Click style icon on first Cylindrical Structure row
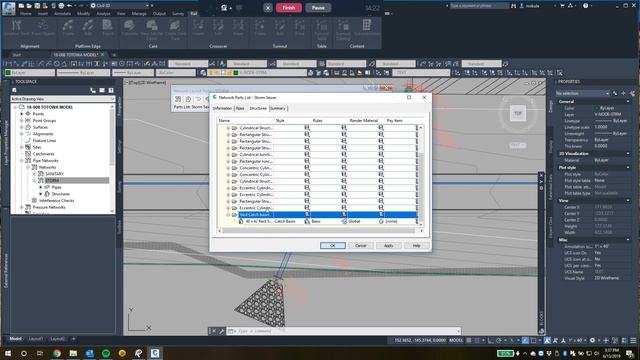This screenshot has height=360, width=640. click(307, 128)
